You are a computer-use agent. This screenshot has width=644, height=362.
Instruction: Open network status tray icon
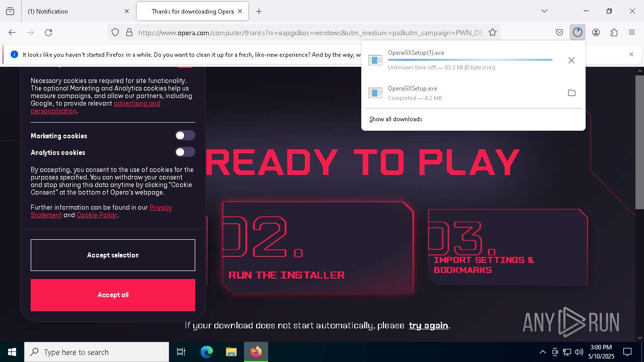pyautogui.click(x=567, y=352)
